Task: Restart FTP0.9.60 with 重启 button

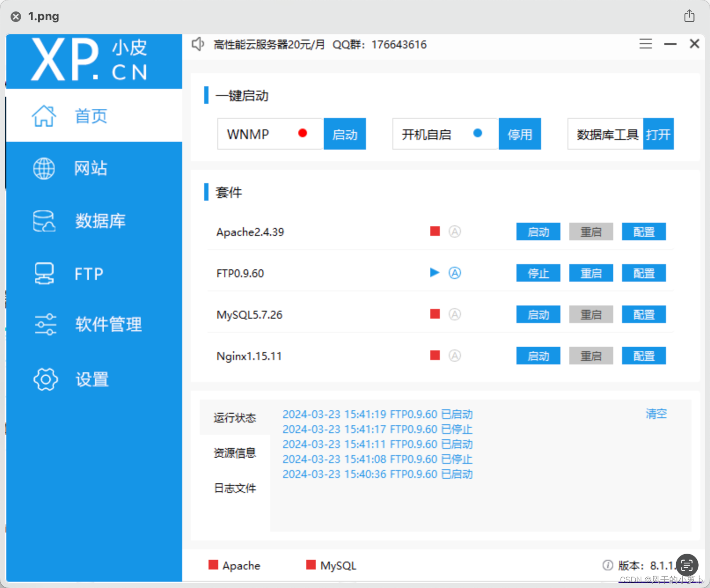Action: 591,273
